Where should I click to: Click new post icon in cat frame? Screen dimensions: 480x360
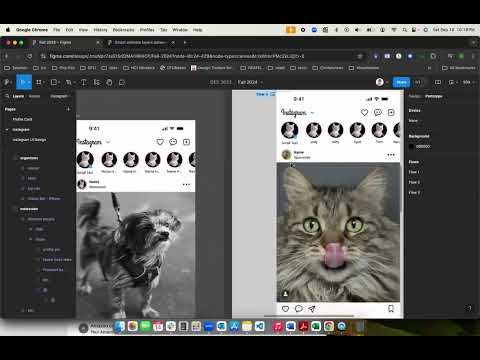[391, 113]
